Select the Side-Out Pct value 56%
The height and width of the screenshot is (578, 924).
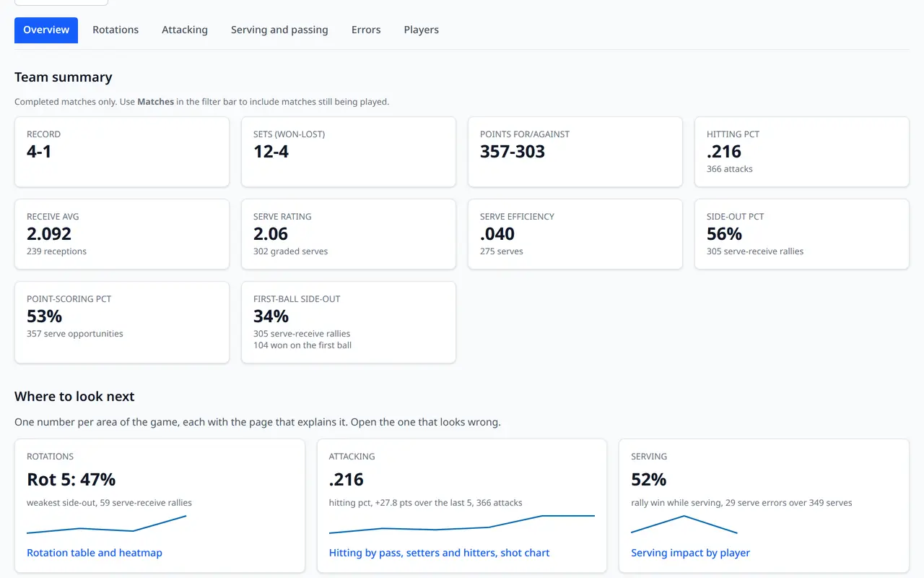724,234
